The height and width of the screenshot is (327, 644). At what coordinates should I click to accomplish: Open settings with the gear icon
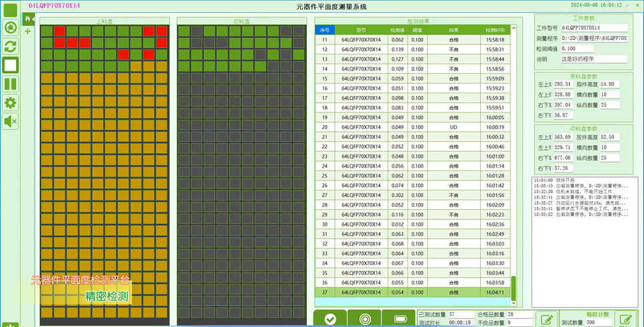(11, 103)
